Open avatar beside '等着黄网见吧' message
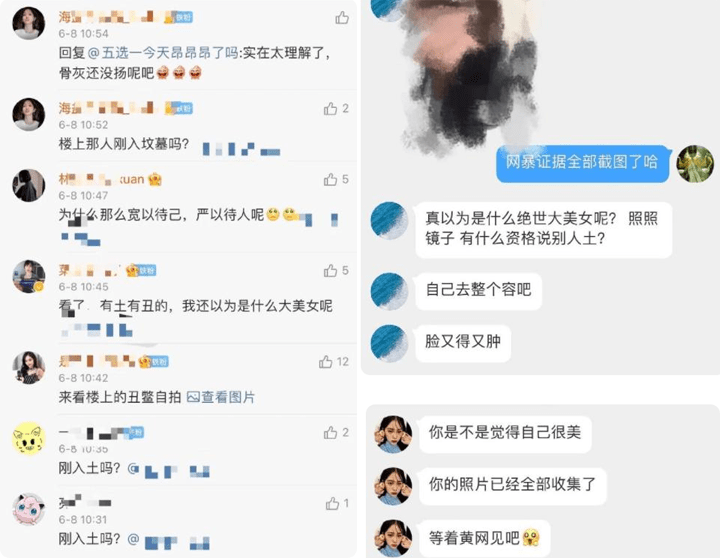 point(393,538)
